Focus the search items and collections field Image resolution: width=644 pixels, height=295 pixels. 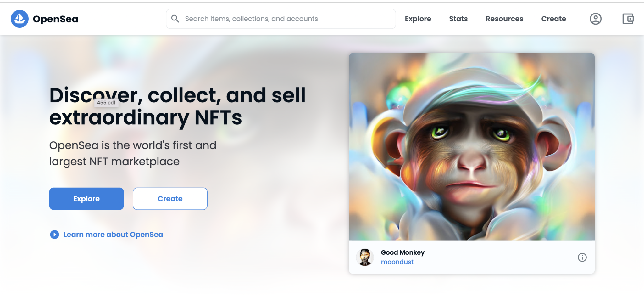[x=283, y=19]
